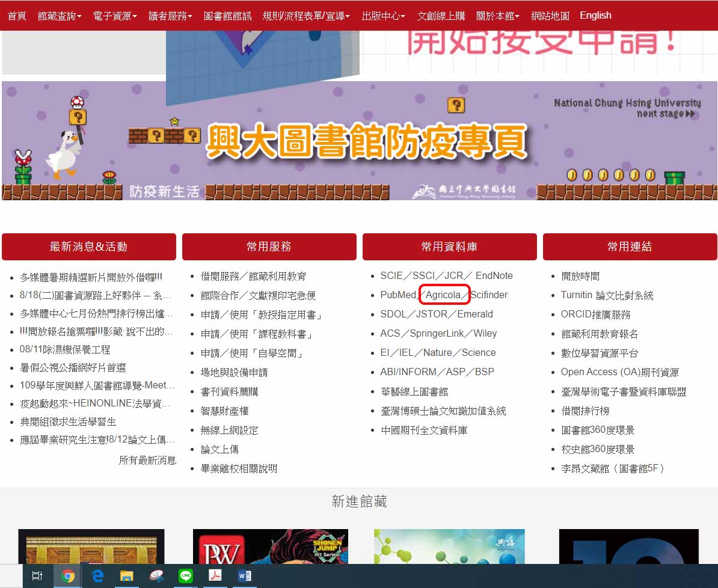The width and height of the screenshot is (718, 588).
Task: Select the 最新消息&活動 section header
Action: point(89,247)
